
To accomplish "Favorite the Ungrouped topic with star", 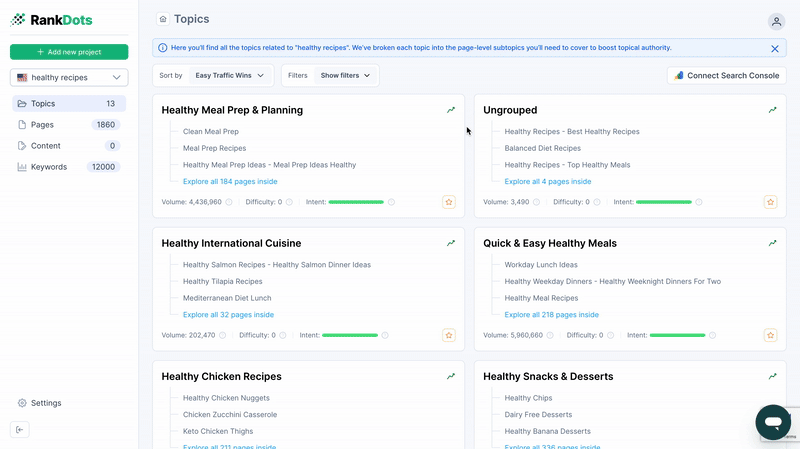I will 770,202.
